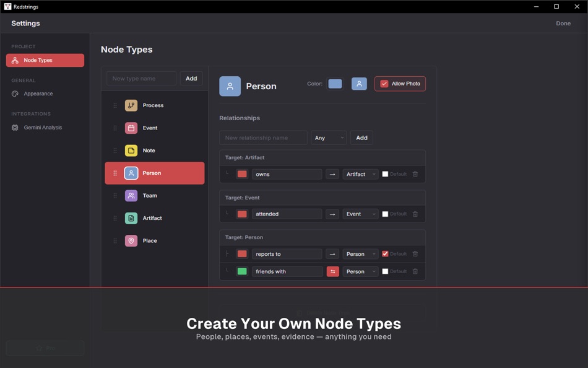The height and width of the screenshot is (368, 588).
Task: Click the Team node type icon
Action: (131, 195)
